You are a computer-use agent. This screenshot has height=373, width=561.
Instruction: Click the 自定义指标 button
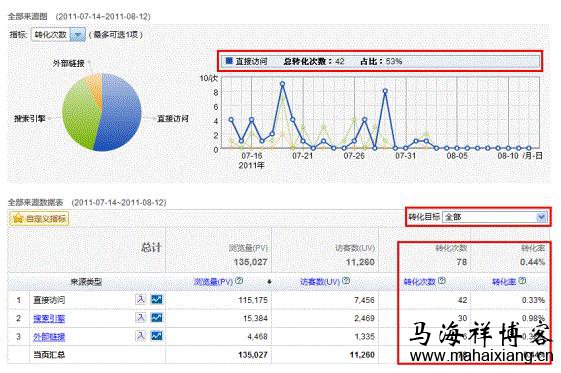(x=39, y=219)
